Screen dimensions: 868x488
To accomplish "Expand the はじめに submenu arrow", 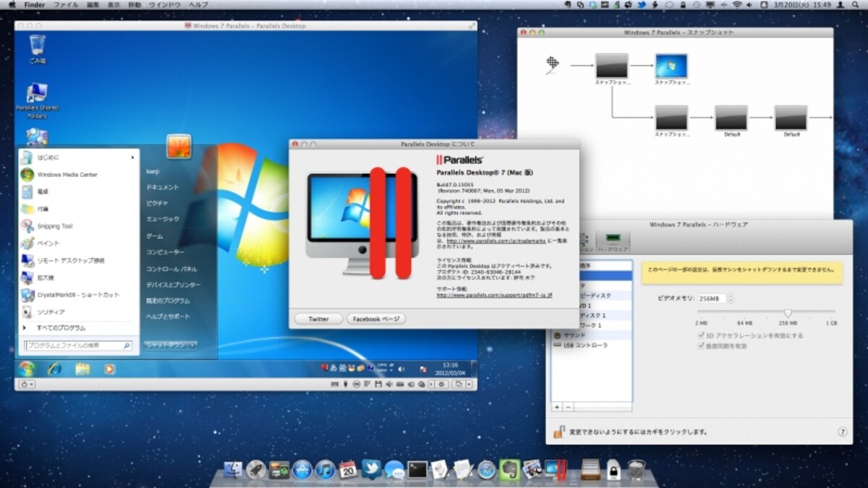I will pyautogui.click(x=132, y=157).
